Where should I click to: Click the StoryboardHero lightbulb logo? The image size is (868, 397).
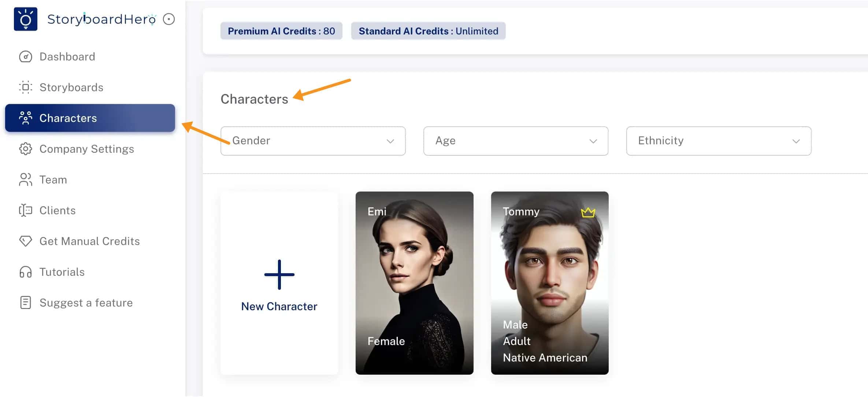25,19
